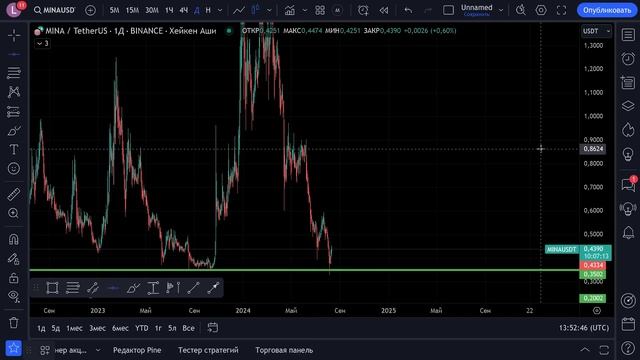
Task: Select the crosshair cursor tool
Action: (x=14, y=36)
